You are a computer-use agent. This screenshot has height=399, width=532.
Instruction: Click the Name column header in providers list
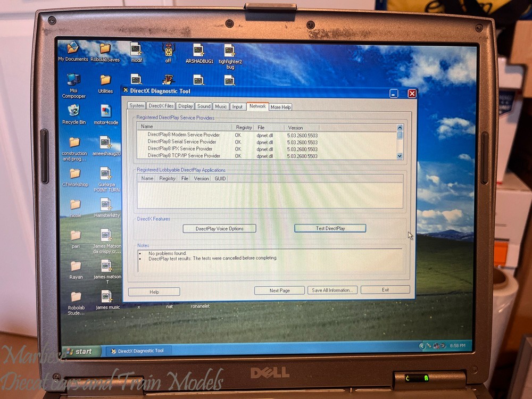coord(185,127)
